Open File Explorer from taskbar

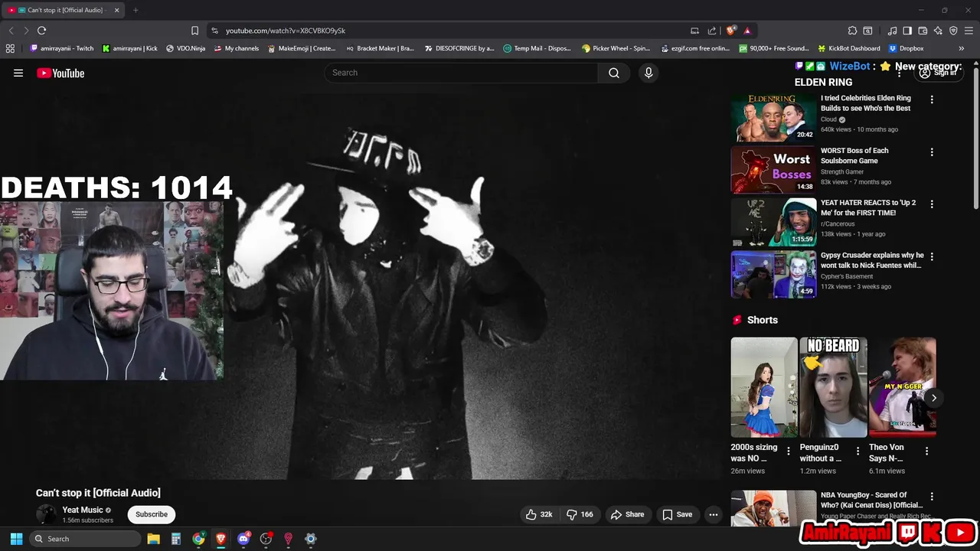tap(153, 539)
